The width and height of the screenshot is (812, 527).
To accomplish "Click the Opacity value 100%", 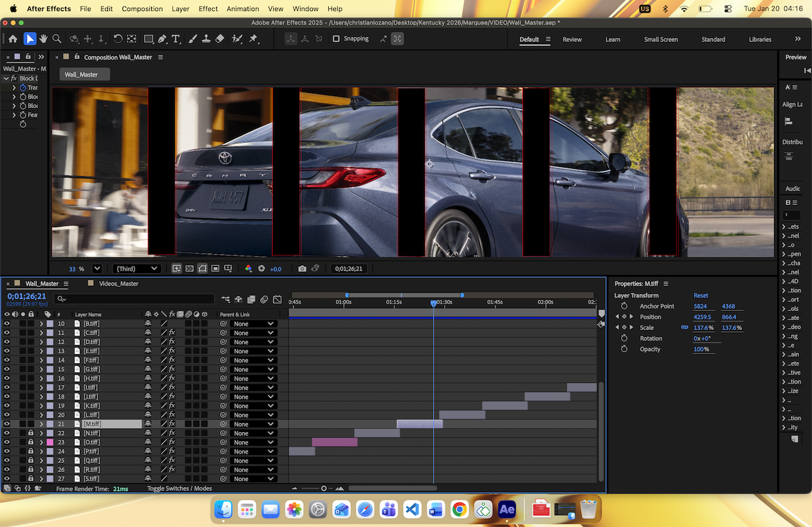I will (x=701, y=349).
